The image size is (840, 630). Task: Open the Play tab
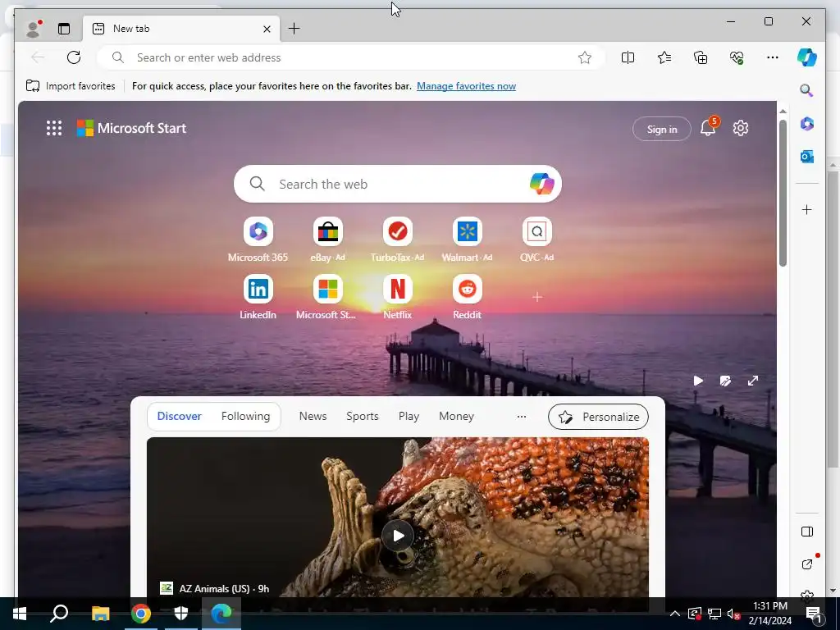(409, 416)
